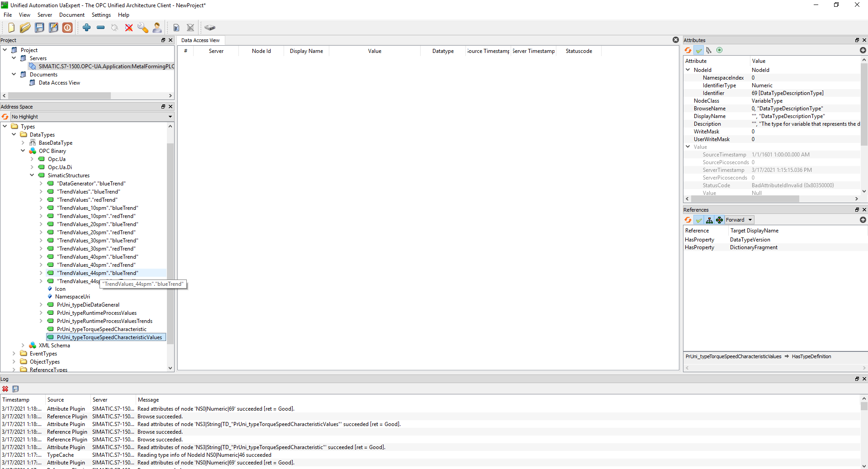Image resolution: width=868 pixels, height=469 pixels.
Task: Select PrUni_typeDieDataGeneral tree node
Action: [88, 305]
